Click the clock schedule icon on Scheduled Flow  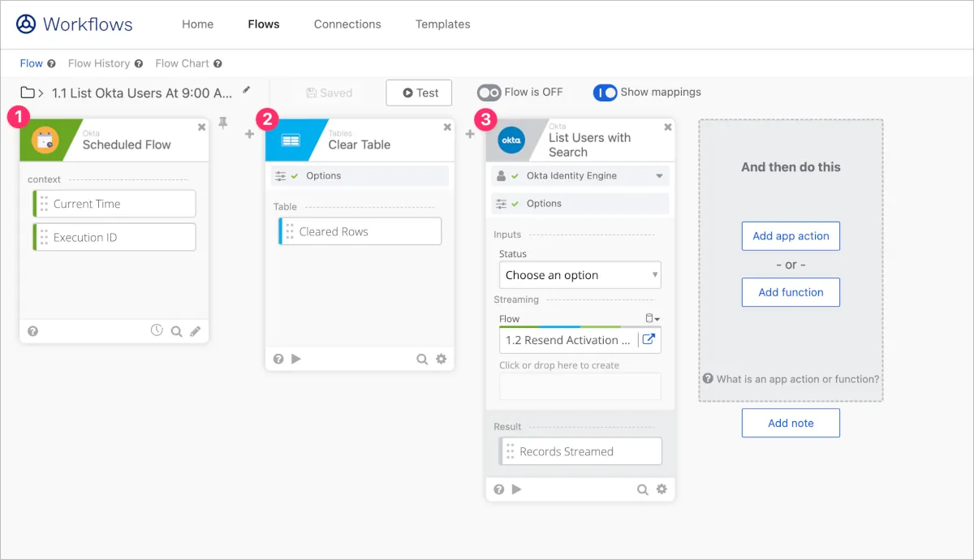tap(157, 330)
